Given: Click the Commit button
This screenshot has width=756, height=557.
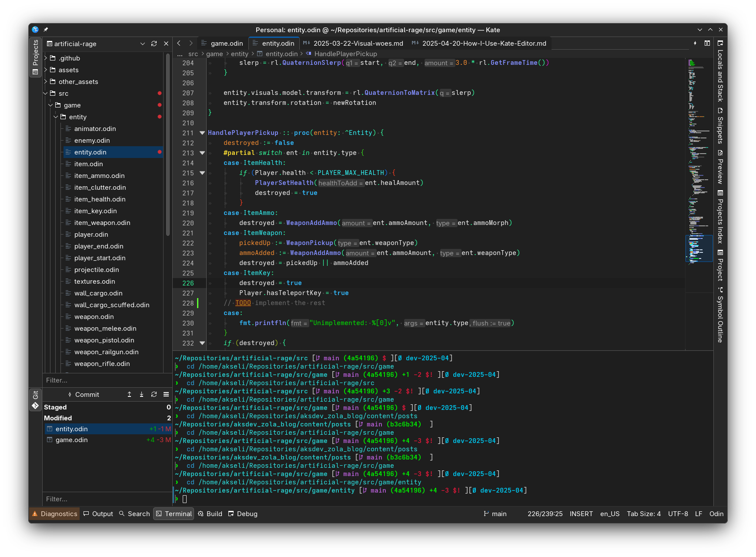Looking at the screenshot, I should pyautogui.click(x=83, y=394).
